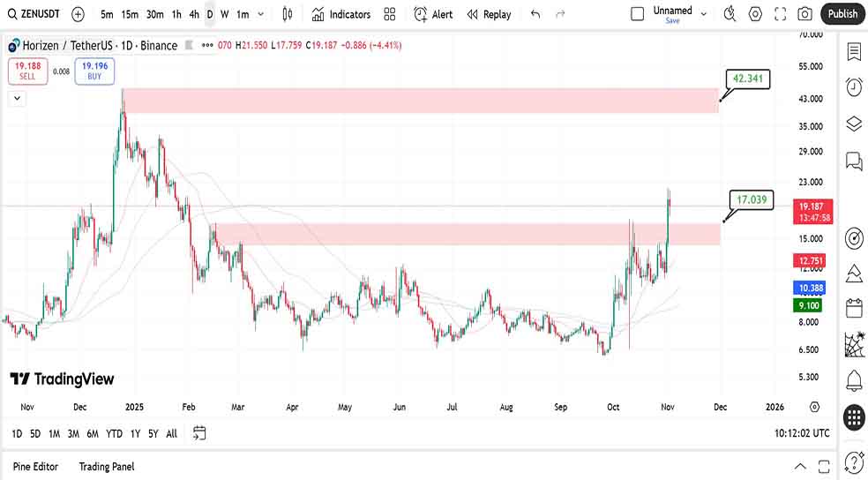
Task: Open the calendar icon in right sidebar
Action: (x=853, y=308)
